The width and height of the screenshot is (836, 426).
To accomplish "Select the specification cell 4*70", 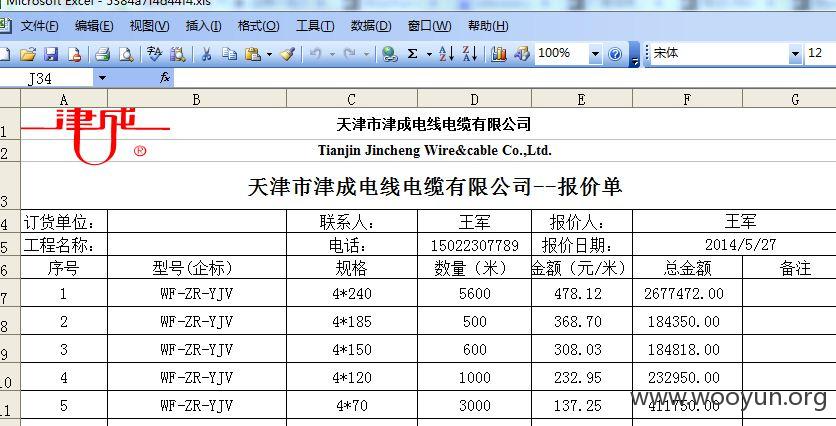I will (x=352, y=405).
